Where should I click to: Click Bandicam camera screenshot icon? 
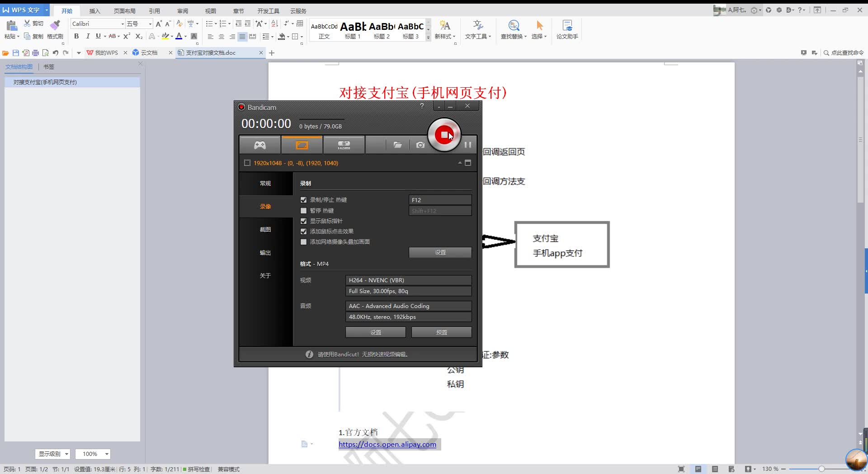(420, 145)
